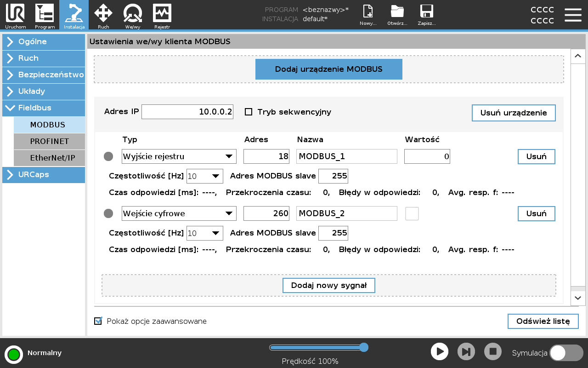Open frequency dropdown for MODBUS_1 signal
Viewport: 588px width, 368px height.
point(205,176)
